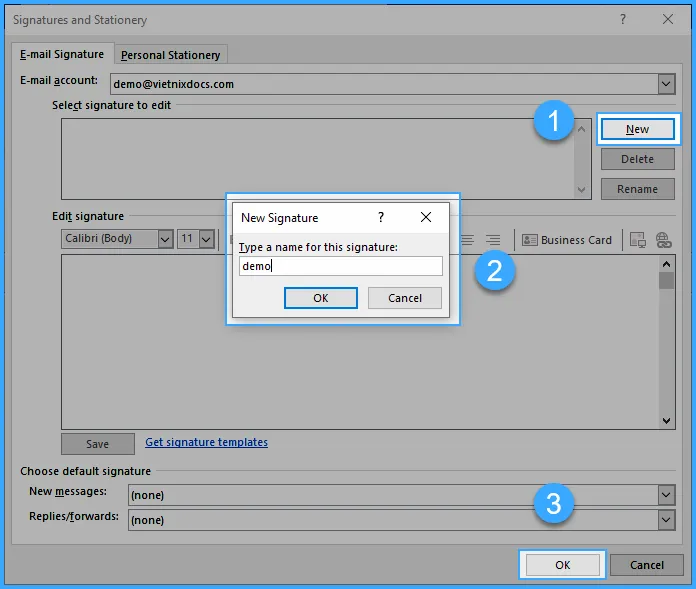Click the insert hyperlink icon
This screenshot has height=589, width=696.
pos(662,240)
